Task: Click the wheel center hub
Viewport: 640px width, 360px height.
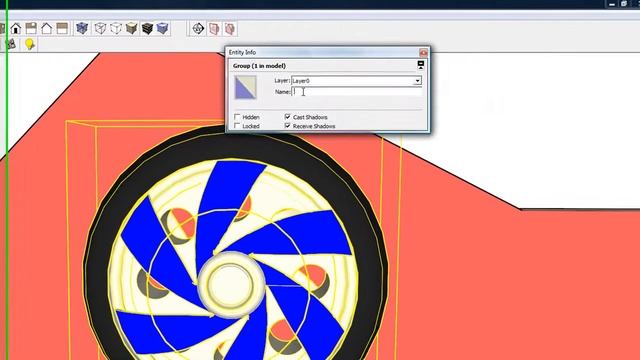Action: tap(231, 284)
